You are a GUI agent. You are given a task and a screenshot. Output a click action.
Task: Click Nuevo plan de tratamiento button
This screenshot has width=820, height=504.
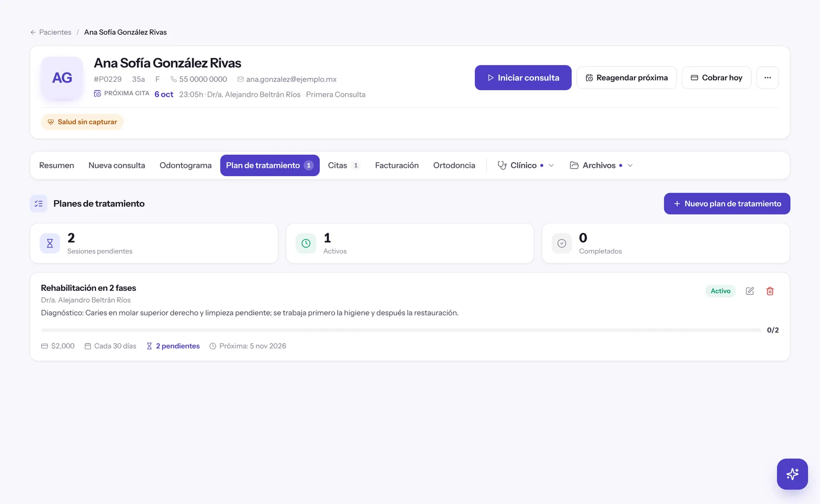(x=727, y=204)
